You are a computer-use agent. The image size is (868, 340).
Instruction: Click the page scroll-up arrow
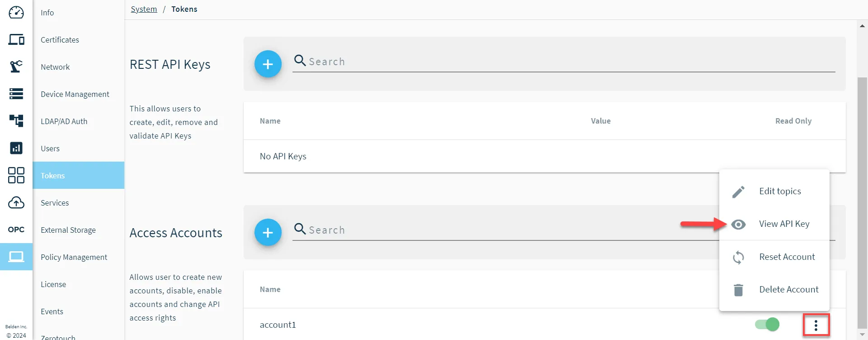(x=863, y=26)
